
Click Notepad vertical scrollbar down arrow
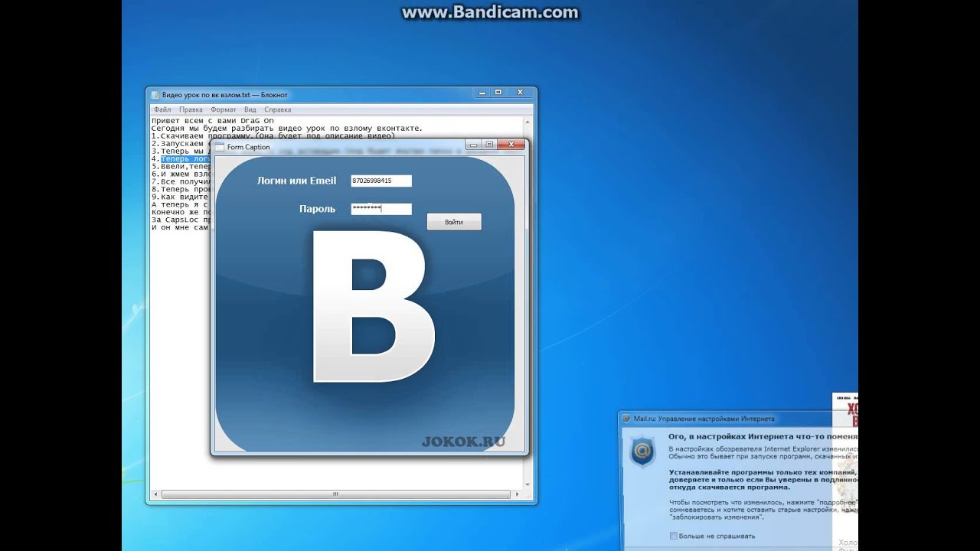(x=528, y=485)
